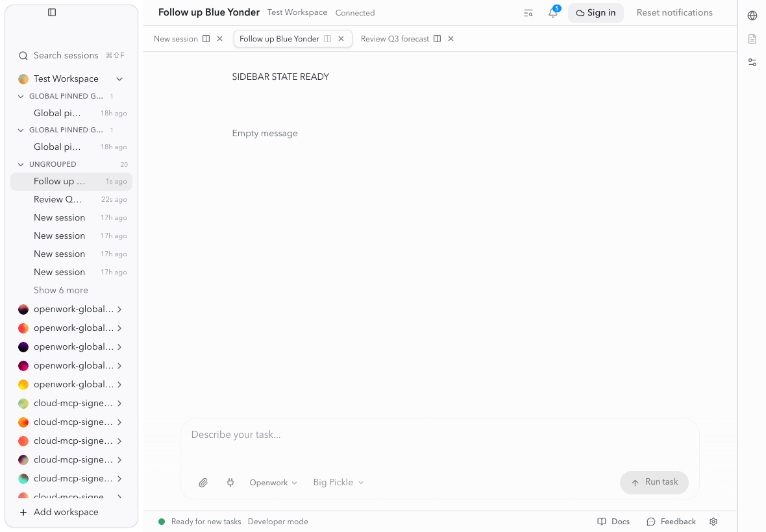Expand the first cloud-mcp-signe workspace

(x=119, y=404)
